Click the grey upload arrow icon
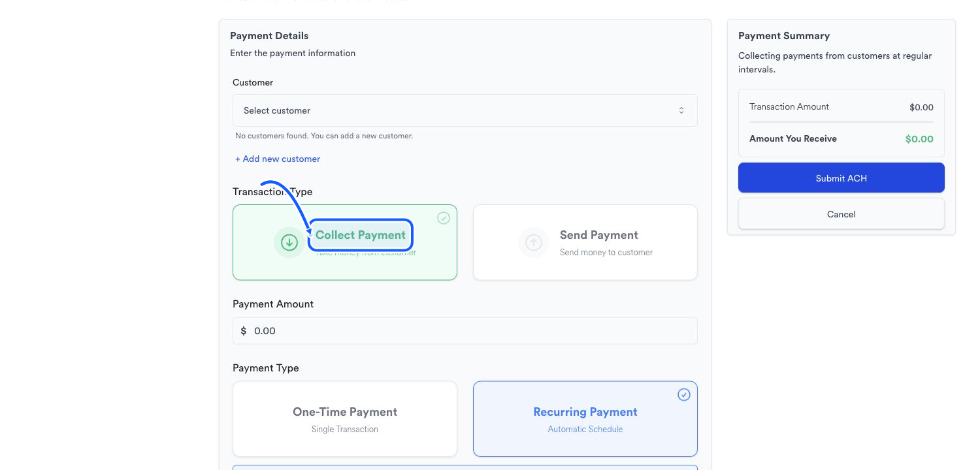 534,243
